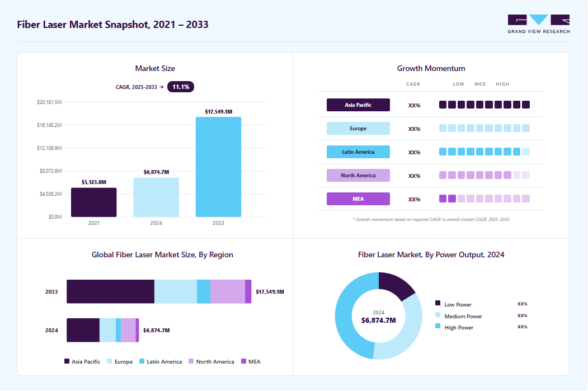This screenshot has height=391, width=588.
Task: Click the Latin America region label
Action: click(x=358, y=152)
